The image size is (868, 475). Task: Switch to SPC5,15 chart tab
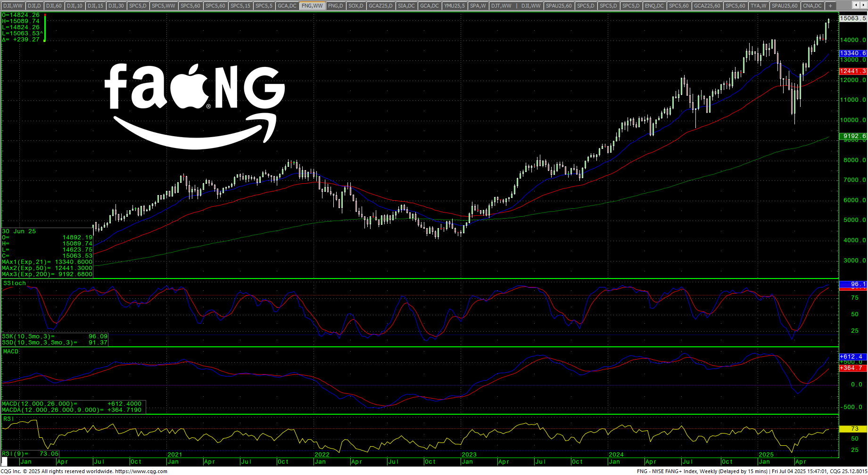(x=240, y=6)
